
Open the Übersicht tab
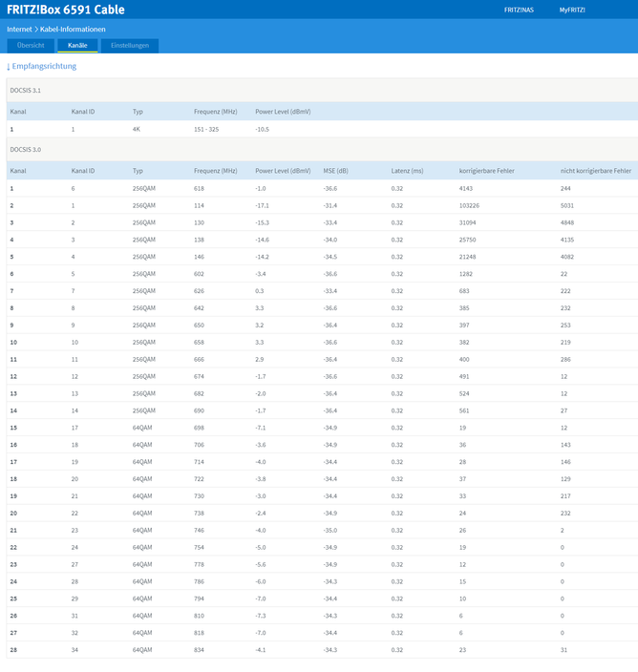[x=31, y=46]
